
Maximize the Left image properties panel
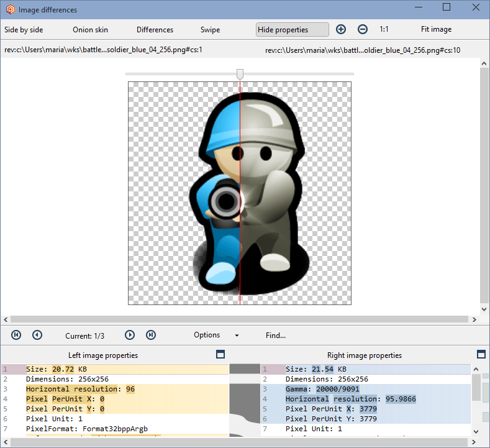tap(220, 354)
